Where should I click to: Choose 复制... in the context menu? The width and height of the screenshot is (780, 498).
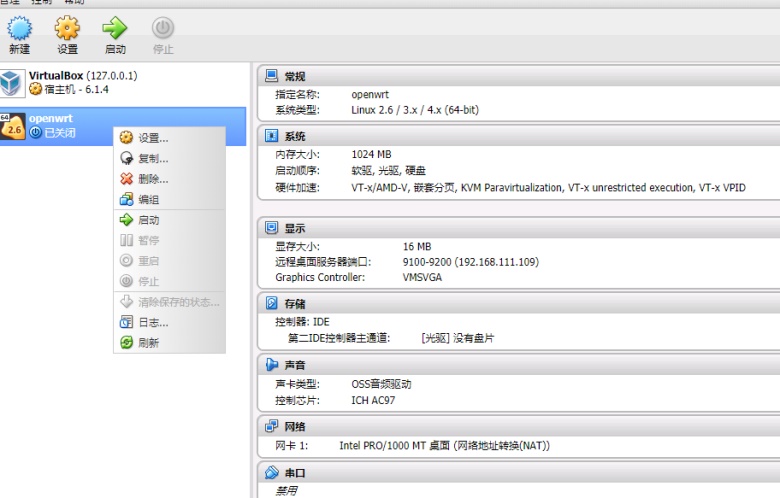coord(169,158)
